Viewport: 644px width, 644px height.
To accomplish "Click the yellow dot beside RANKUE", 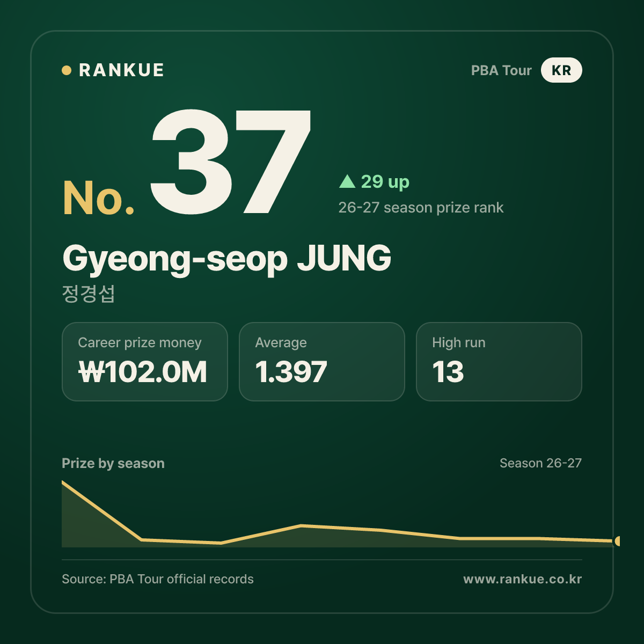I will [x=67, y=70].
